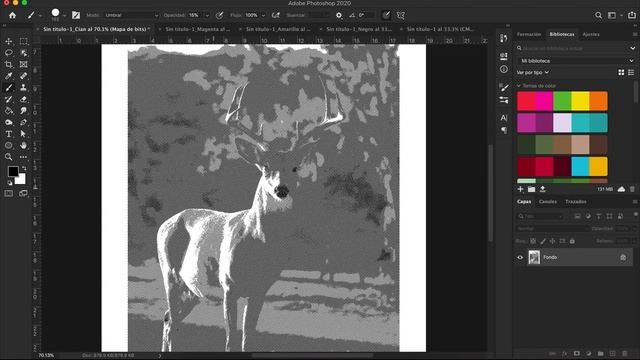The width and height of the screenshot is (640, 360).
Task: Toggle pressure for size button
Action: 386,15
